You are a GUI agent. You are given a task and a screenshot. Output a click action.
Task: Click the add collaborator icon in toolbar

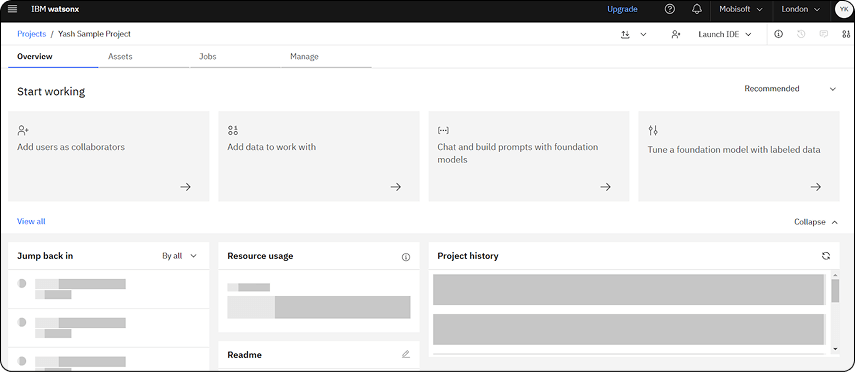(x=676, y=34)
